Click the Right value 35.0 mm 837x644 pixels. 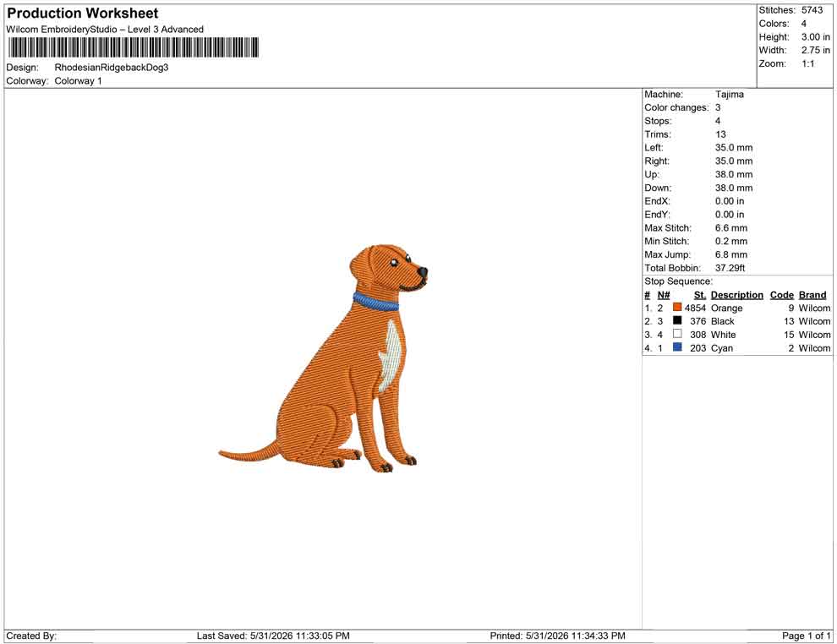click(734, 161)
